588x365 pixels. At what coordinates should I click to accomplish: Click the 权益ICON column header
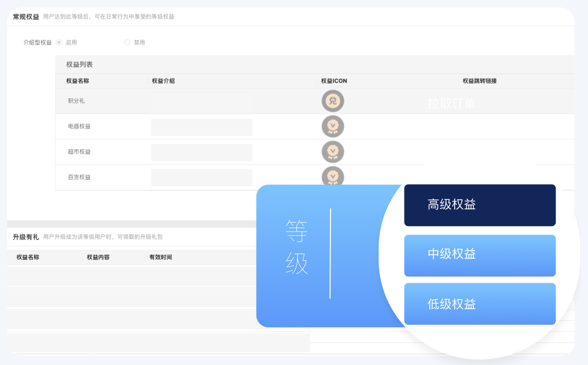tap(334, 81)
